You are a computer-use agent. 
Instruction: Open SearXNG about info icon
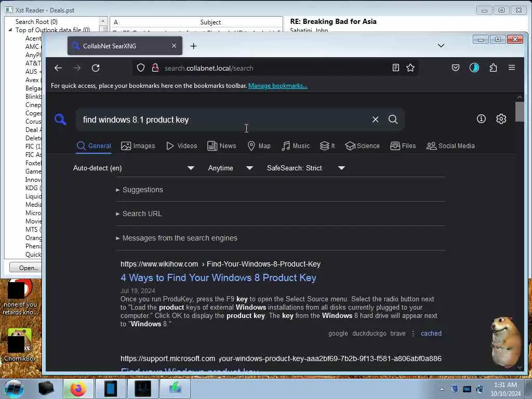click(x=481, y=119)
